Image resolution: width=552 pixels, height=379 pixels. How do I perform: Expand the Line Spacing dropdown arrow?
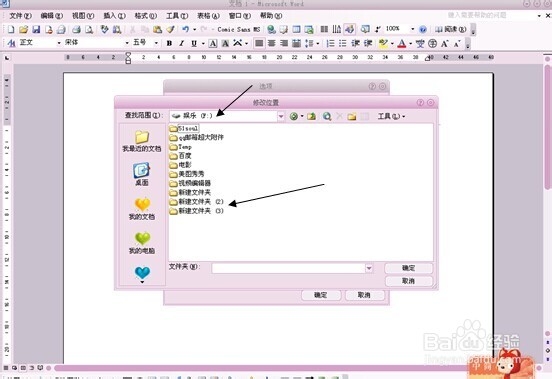click(318, 43)
